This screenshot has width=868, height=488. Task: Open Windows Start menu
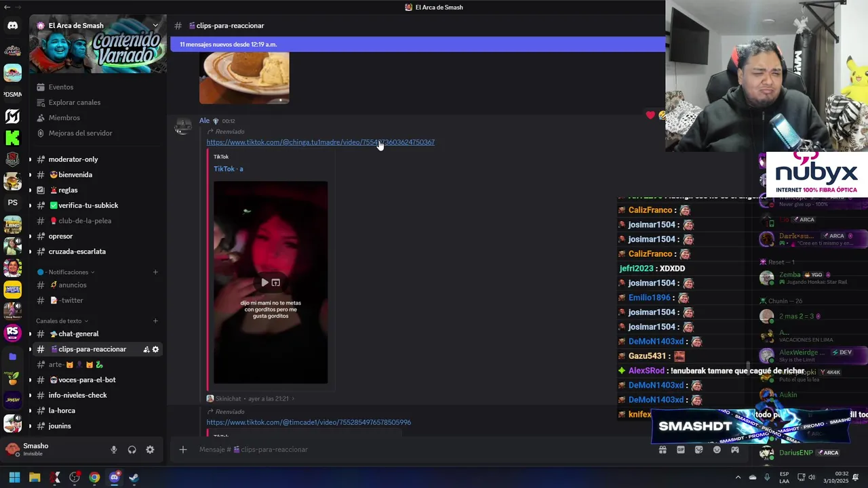[x=14, y=477]
